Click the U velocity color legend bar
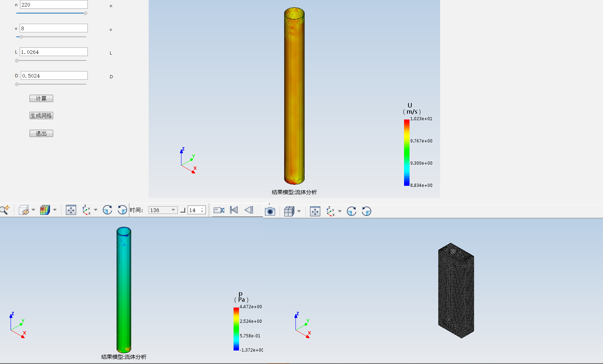 [x=407, y=153]
